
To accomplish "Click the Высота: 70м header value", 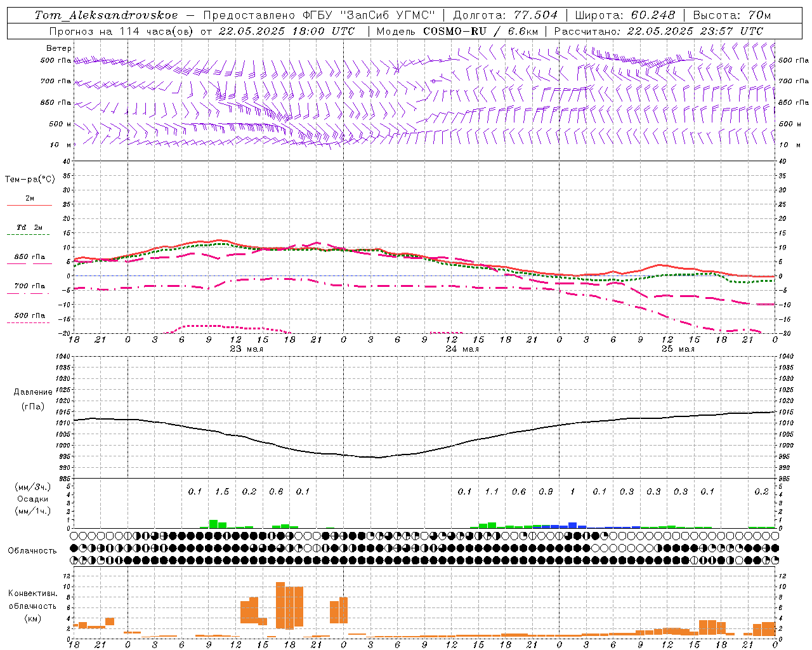I will pyautogui.click(x=731, y=15).
